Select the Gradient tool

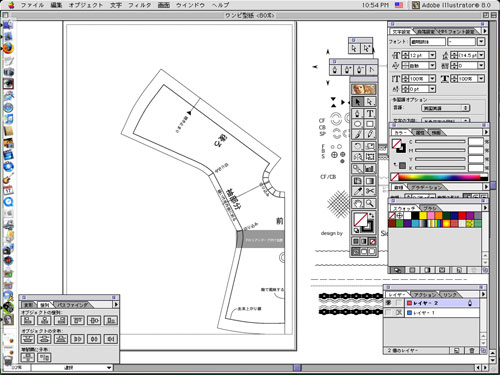click(x=370, y=181)
